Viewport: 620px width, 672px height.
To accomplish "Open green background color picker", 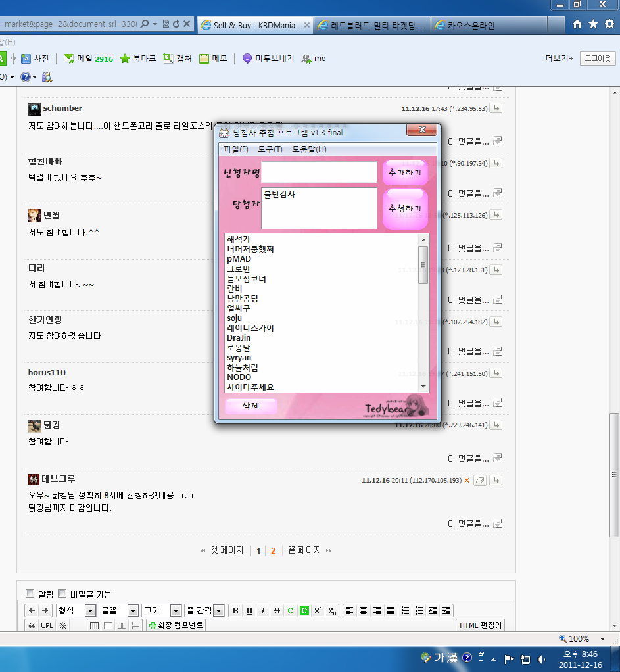I will tap(304, 610).
